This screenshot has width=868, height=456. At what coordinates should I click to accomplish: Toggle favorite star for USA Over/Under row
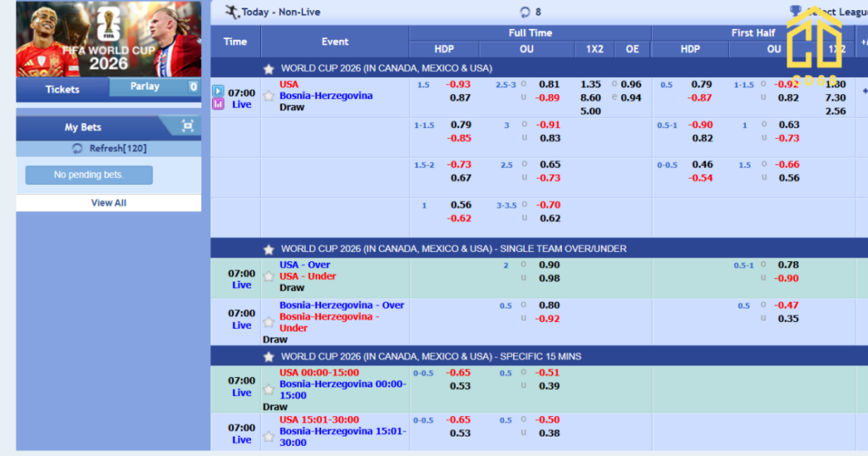pyautogui.click(x=269, y=276)
